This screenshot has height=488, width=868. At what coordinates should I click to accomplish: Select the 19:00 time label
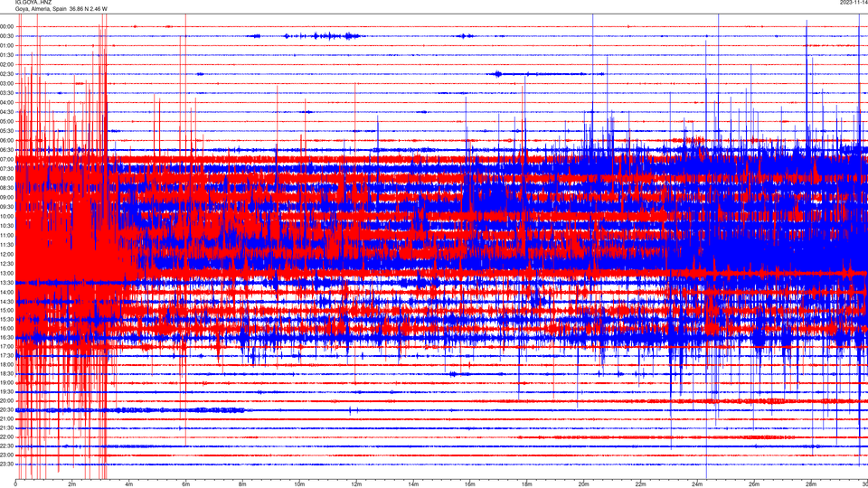[x=6, y=382]
